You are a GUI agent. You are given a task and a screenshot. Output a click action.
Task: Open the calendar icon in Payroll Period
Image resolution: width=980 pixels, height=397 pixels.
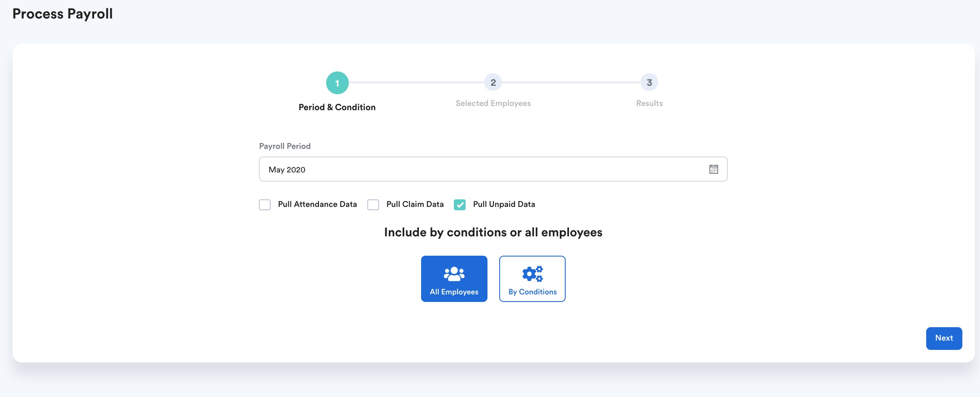point(714,169)
